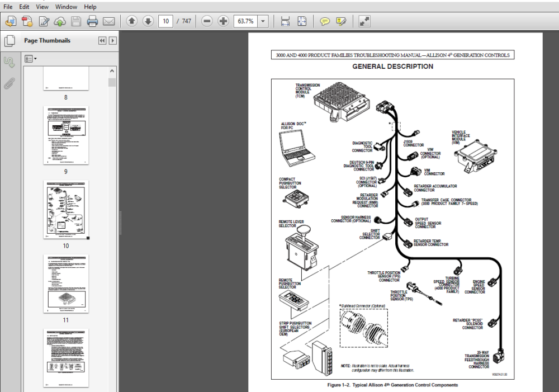Image resolution: width=559 pixels, height=392 pixels.
Task: Open the View menu
Action: tap(42, 7)
